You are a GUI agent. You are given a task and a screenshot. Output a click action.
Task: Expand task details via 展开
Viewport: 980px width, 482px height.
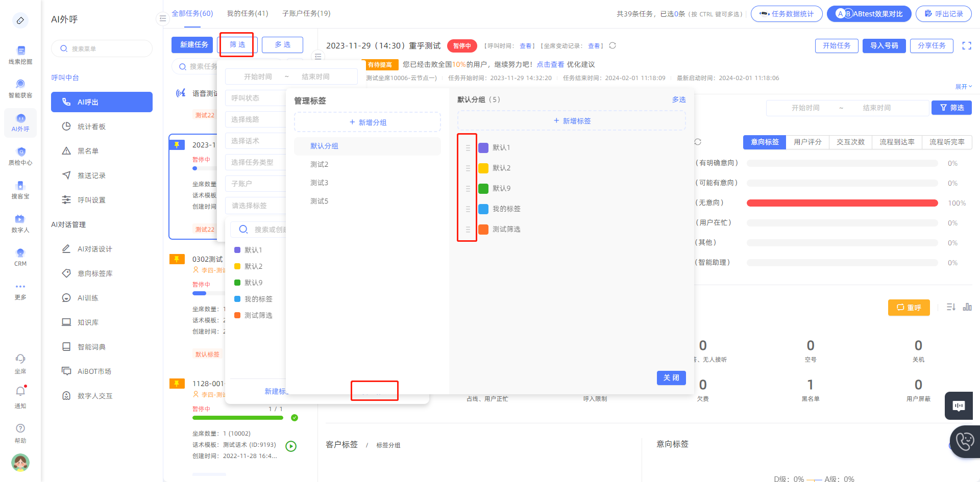pyautogui.click(x=963, y=87)
